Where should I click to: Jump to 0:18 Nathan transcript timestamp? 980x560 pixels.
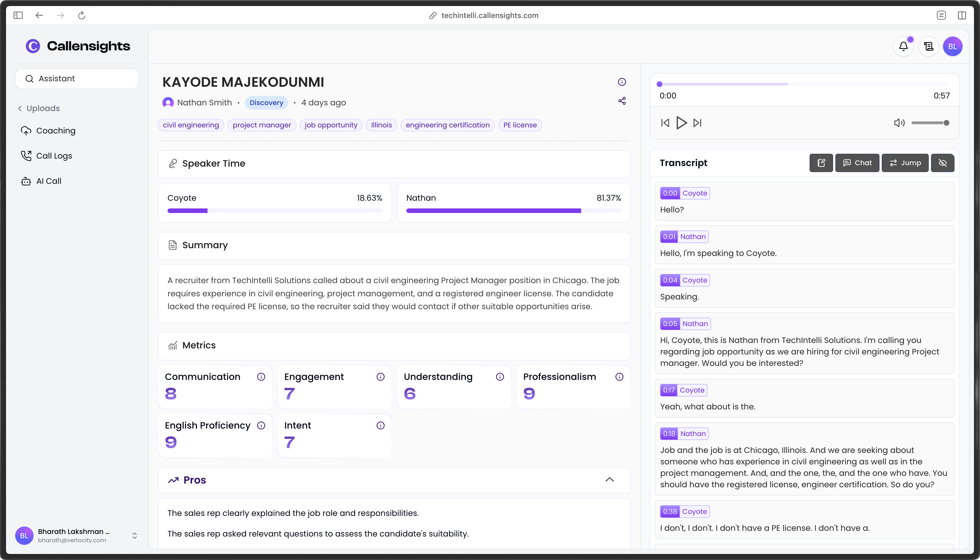coord(669,433)
